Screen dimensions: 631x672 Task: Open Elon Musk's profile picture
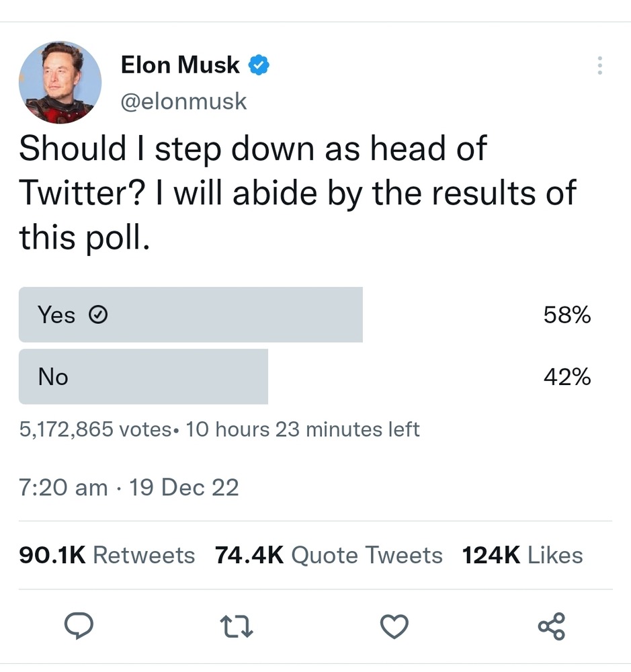60,82
